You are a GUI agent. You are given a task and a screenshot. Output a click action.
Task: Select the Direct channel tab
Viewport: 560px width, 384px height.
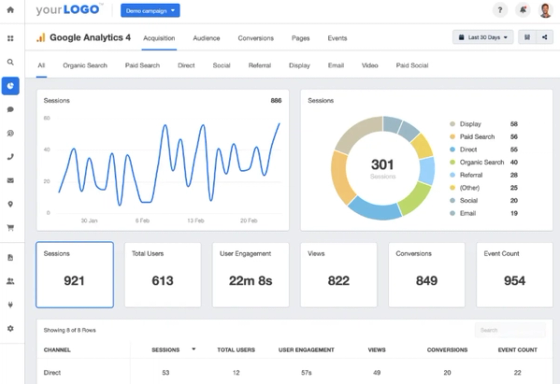click(x=186, y=65)
